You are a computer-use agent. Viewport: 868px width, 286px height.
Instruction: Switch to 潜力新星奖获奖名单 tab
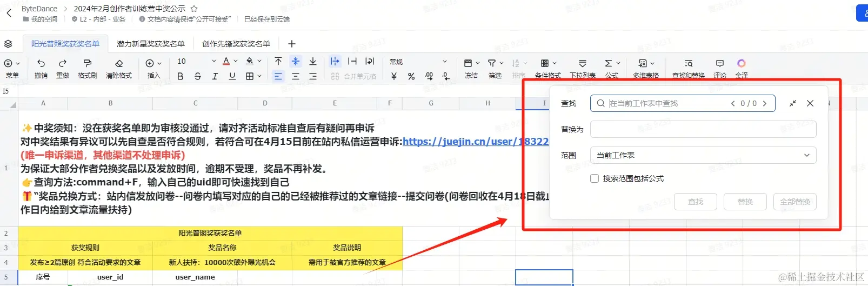click(x=151, y=44)
